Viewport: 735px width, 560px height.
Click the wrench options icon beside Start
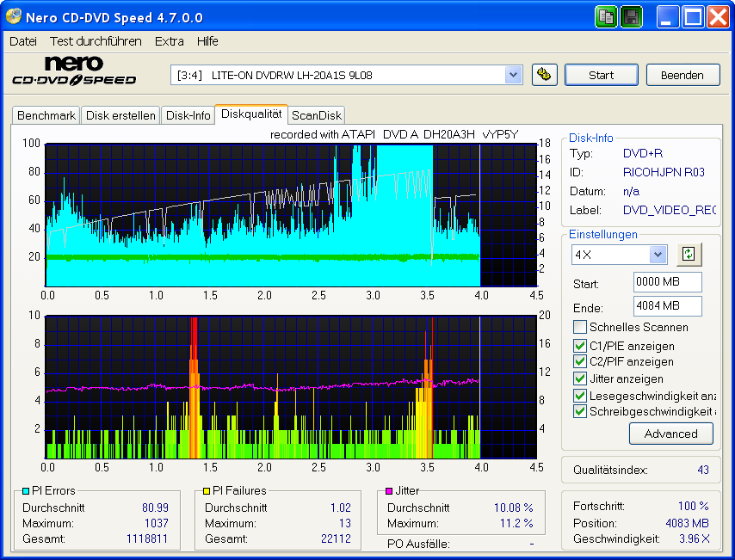pyautogui.click(x=545, y=75)
